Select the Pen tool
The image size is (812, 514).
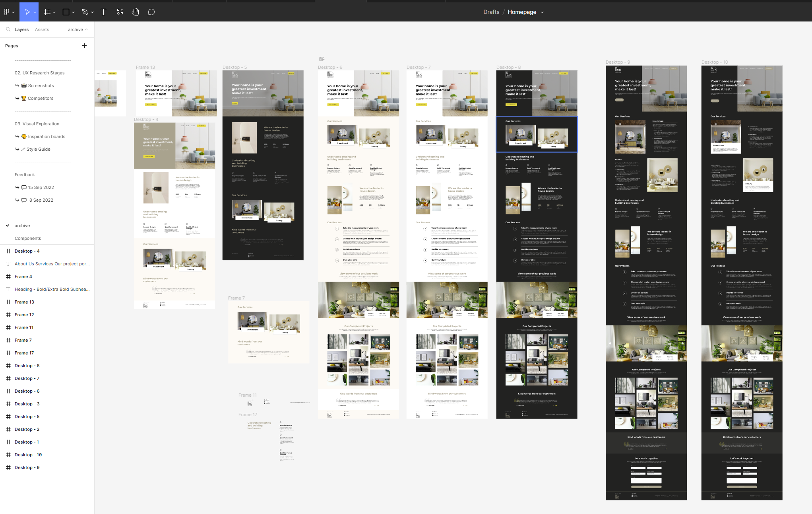click(x=85, y=12)
